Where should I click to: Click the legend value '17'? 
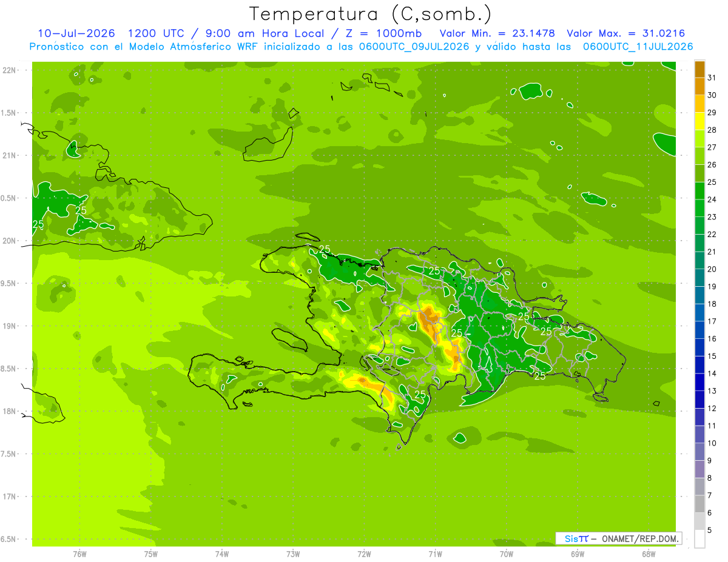pos(712,321)
